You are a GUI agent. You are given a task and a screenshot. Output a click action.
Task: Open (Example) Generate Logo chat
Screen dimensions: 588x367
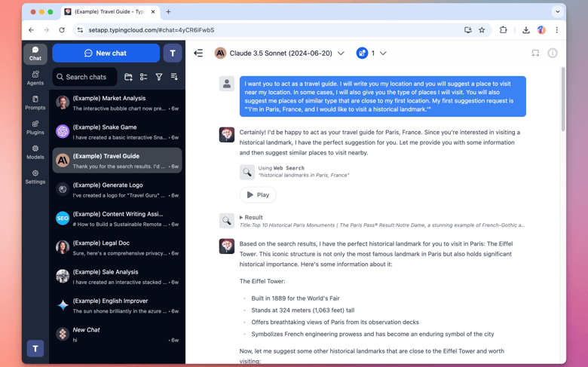point(117,189)
